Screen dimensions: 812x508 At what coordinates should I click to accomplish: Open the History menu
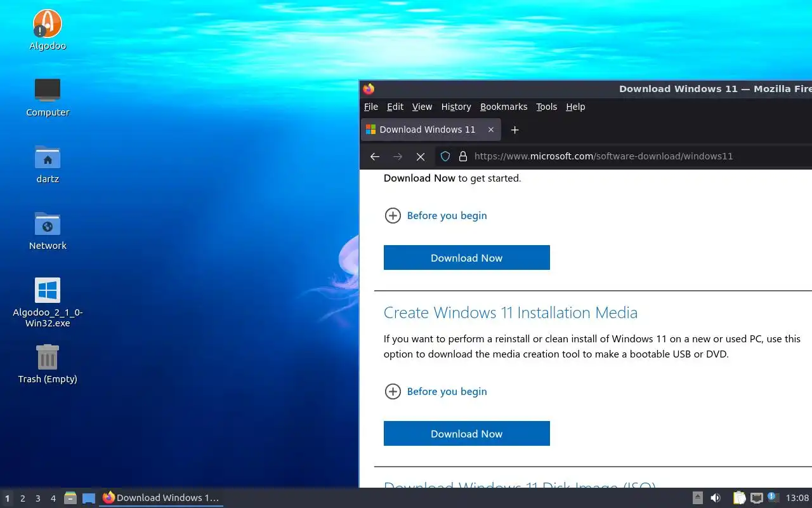456,107
